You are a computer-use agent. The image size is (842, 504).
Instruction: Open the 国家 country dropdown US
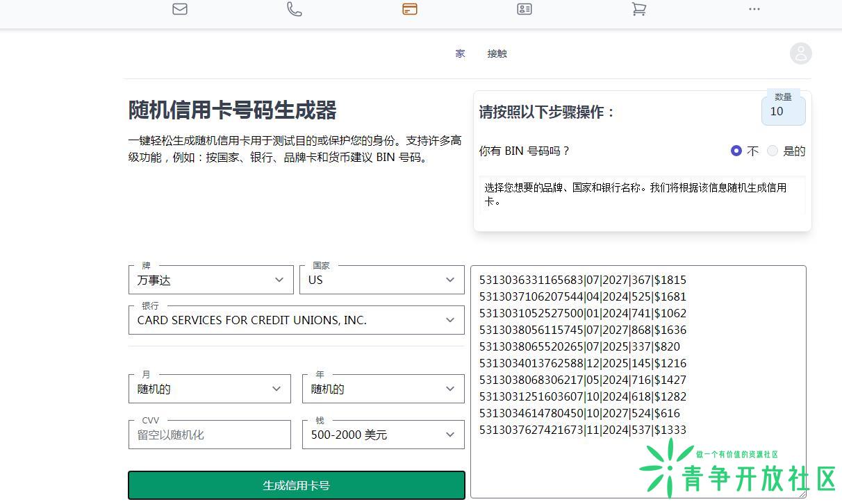[x=382, y=280]
